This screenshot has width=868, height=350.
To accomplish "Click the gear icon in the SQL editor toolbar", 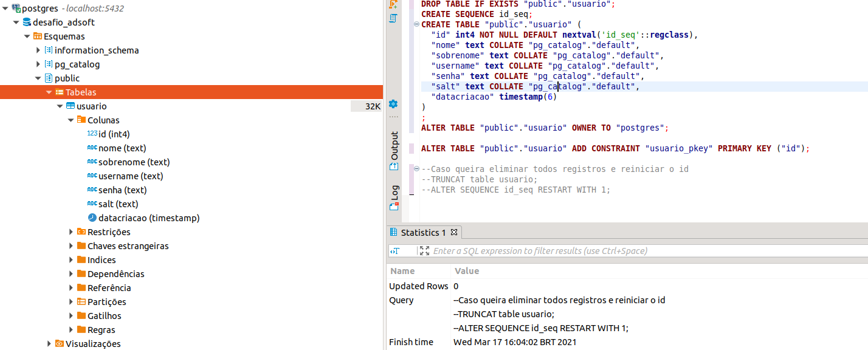I will point(393,103).
